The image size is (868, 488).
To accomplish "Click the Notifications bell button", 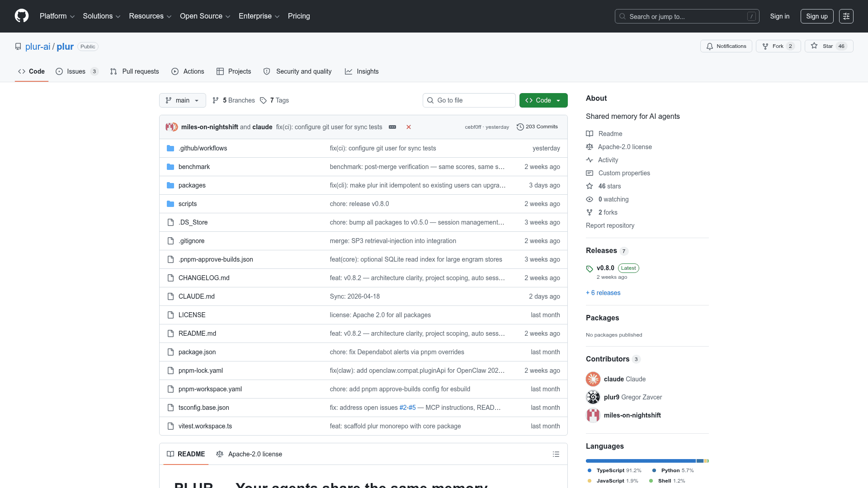I will pyautogui.click(x=726, y=46).
